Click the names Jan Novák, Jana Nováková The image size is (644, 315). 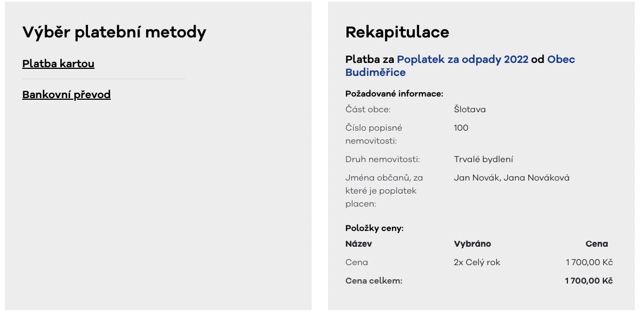(512, 178)
